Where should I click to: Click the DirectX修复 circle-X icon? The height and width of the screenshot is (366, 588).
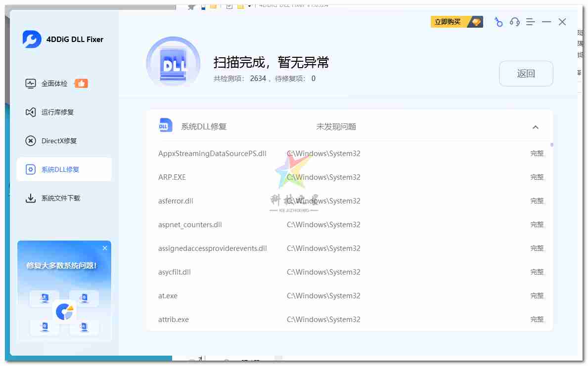tap(31, 141)
